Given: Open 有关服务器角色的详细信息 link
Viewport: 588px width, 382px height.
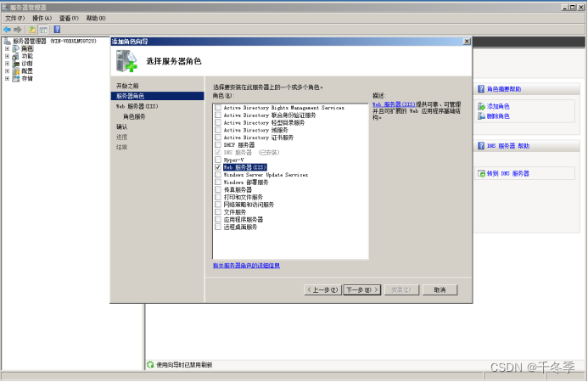Looking at the screenshot, I should pos(246,266).
